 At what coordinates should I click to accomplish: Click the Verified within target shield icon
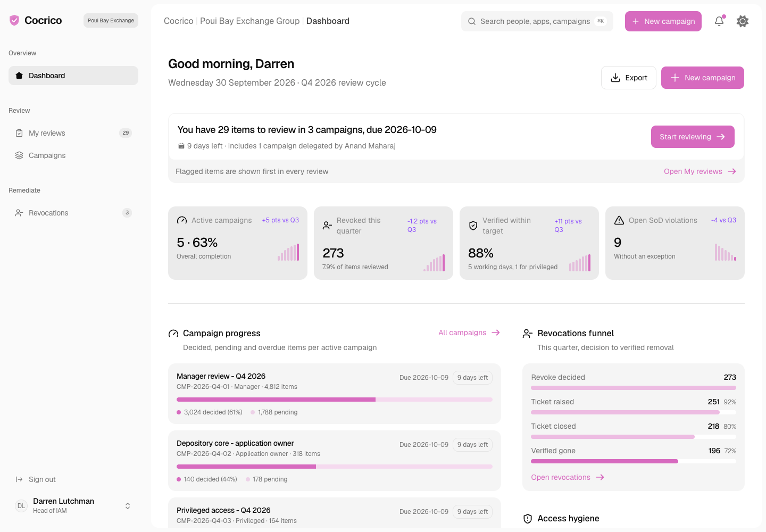point(473,226)
